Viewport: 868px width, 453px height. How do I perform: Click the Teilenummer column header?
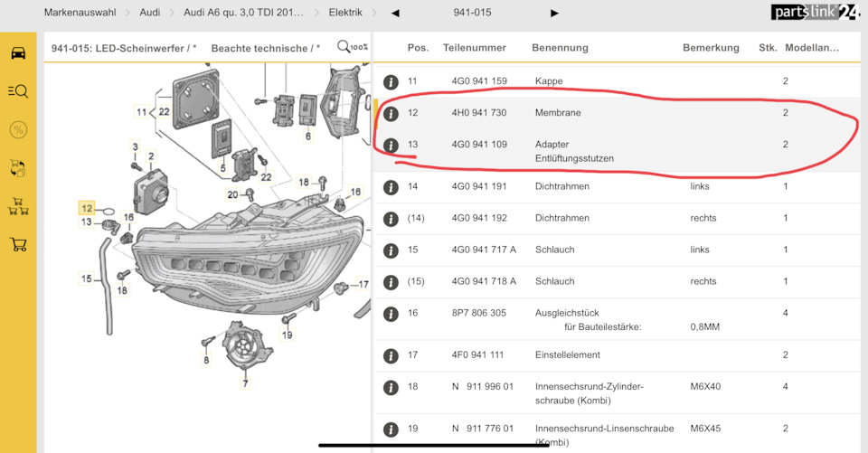click(x=475, y=47)
